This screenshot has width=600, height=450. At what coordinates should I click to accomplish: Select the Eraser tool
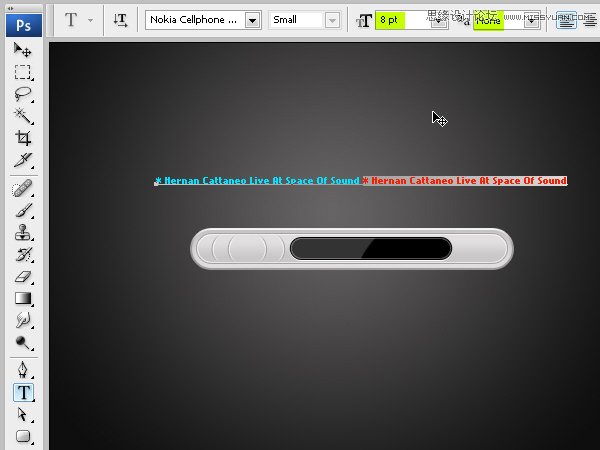pos(23,276)
